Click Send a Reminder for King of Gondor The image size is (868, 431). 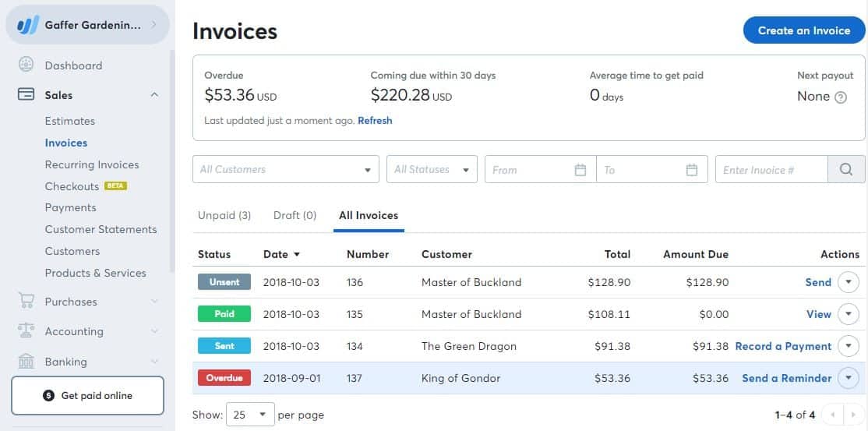pos(786,378)
